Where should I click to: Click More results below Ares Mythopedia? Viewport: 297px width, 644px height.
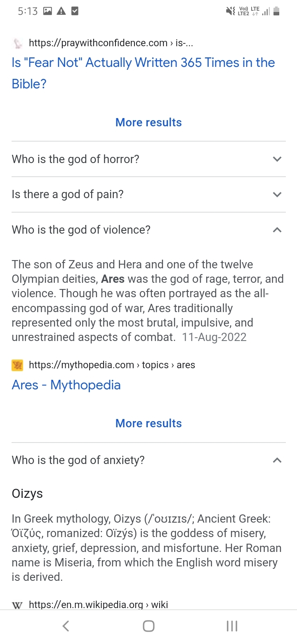click(x=148, y=423)
